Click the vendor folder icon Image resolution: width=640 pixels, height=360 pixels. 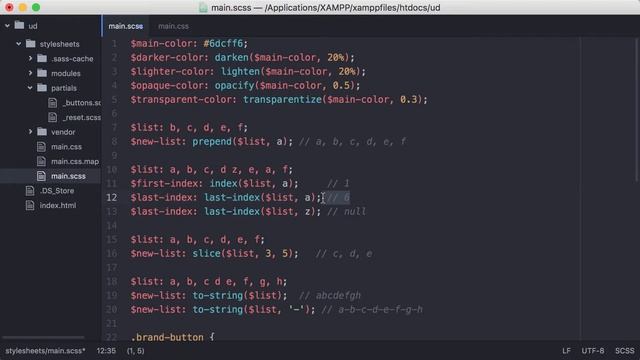click(x=42, y=131)
